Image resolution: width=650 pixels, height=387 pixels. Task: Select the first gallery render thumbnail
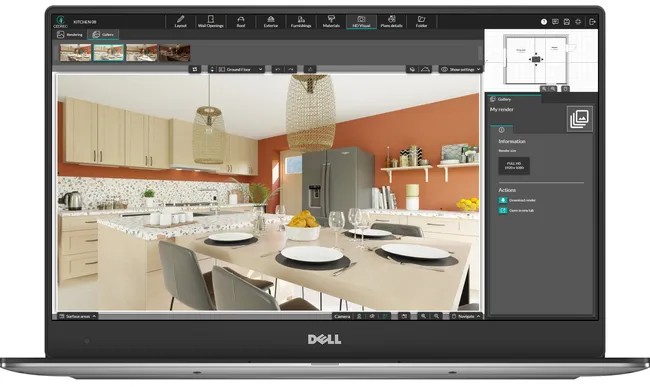coord(75,53)
